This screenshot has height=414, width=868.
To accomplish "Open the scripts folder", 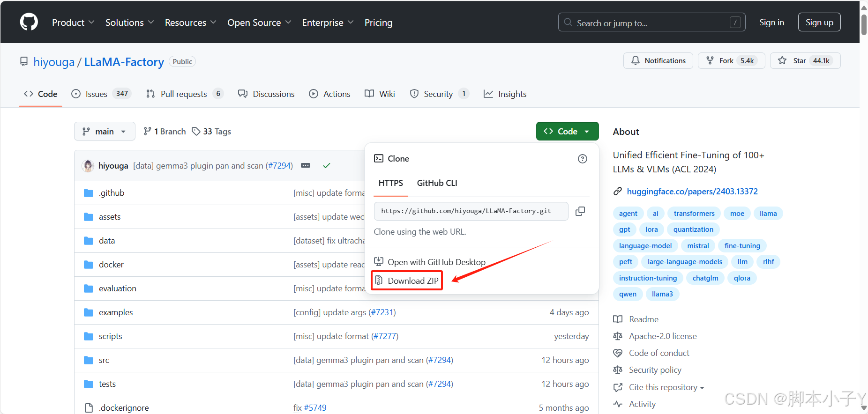I will tap(111, 336).
